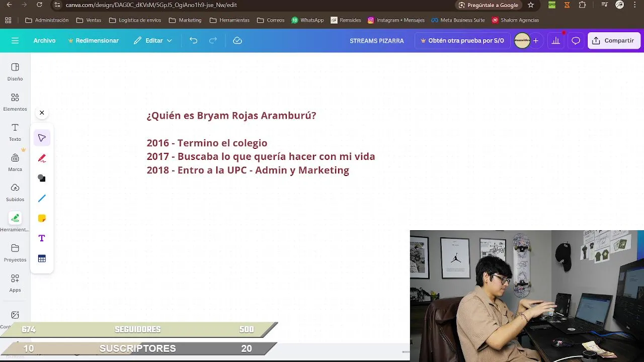Open the Shalom Agencias bookmark
This screenshot has height=362, width=644.
515,20
